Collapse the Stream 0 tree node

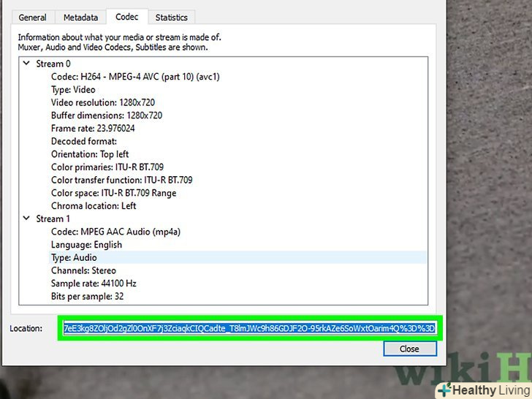point(26,63)
